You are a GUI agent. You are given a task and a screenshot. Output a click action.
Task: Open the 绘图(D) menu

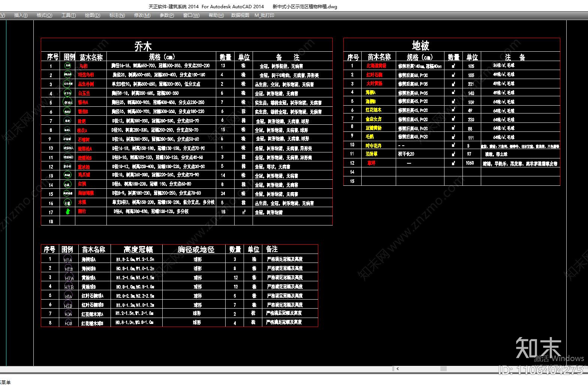[93, 15]
